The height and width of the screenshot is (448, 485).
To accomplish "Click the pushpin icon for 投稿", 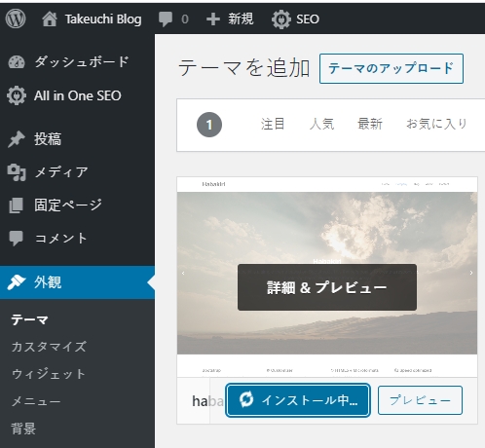I will tap(17, 139).
